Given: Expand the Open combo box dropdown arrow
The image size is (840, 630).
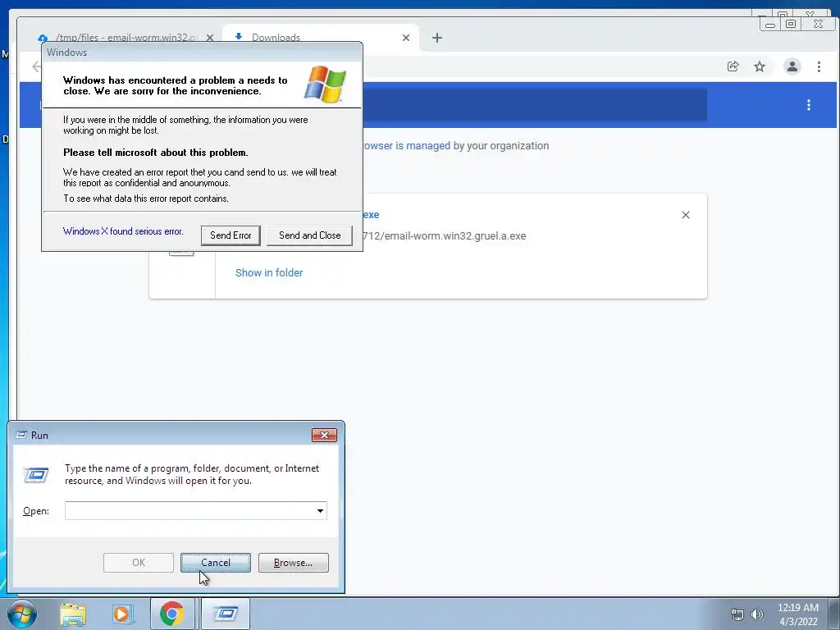Looking at the screenshot, I should (321, 510).
